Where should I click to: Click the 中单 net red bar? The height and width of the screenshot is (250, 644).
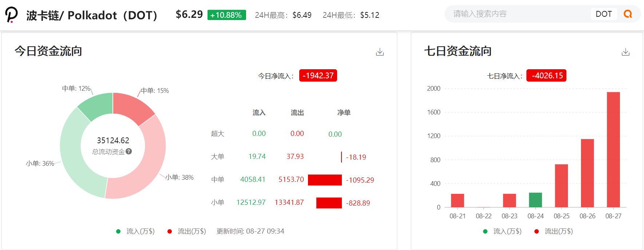(325, 180)
